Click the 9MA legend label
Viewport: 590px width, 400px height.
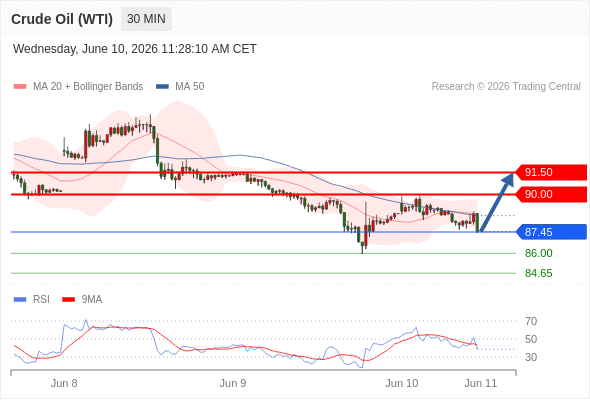tap(92, 300)
